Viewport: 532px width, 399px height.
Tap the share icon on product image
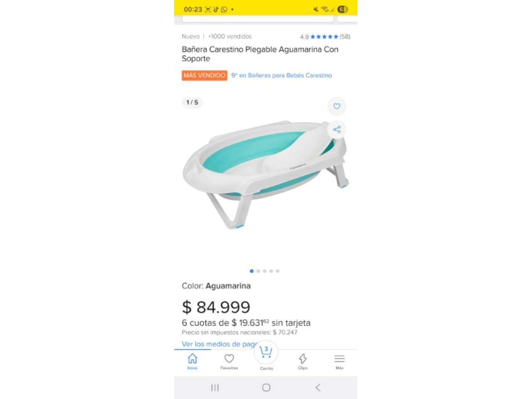(x=337, y=129)
